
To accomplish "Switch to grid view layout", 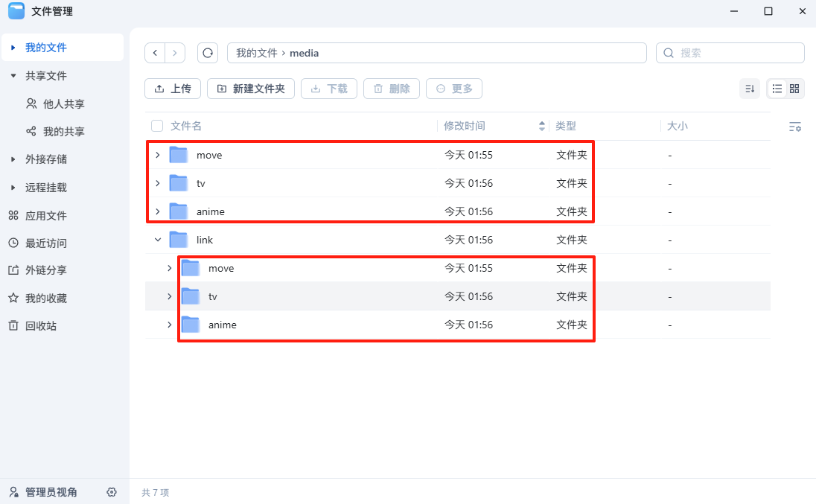I will pyautogui.click(x=795, y=88).
